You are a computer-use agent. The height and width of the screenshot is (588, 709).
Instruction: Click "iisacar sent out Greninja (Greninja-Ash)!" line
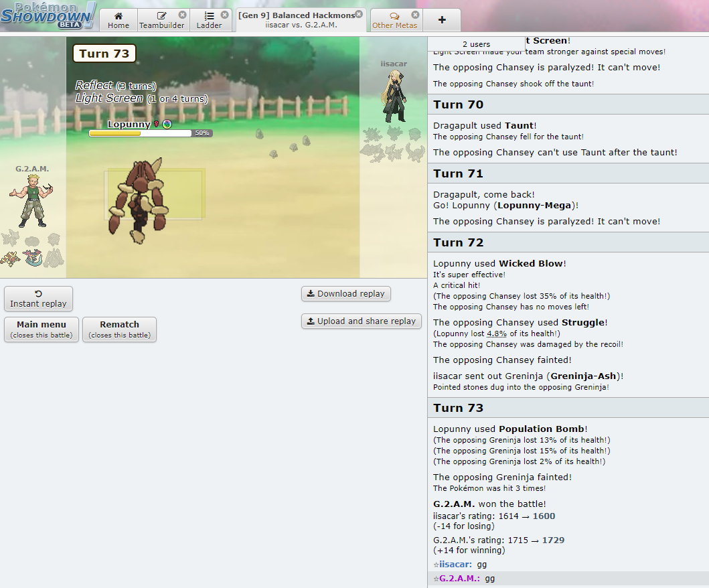point(529,376)
